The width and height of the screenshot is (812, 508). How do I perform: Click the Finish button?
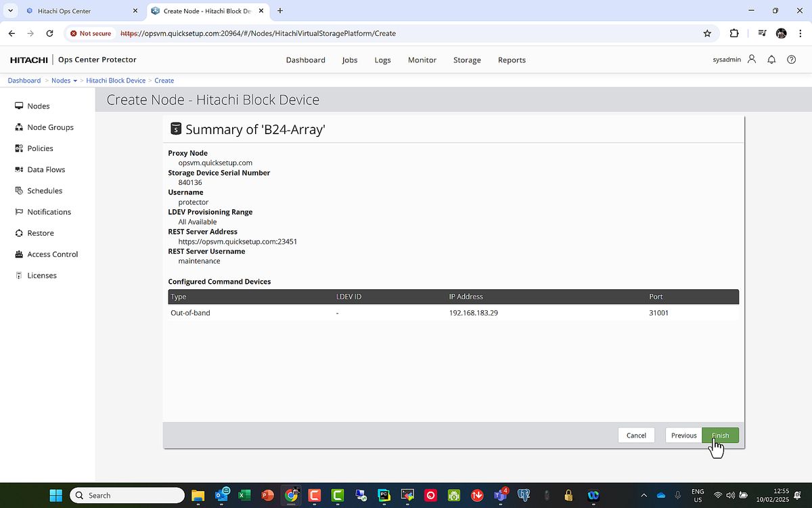720,436
